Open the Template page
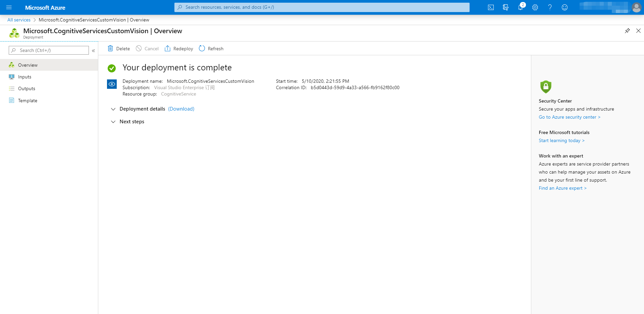This screenshot has height=314, width=644. (28, 101)
